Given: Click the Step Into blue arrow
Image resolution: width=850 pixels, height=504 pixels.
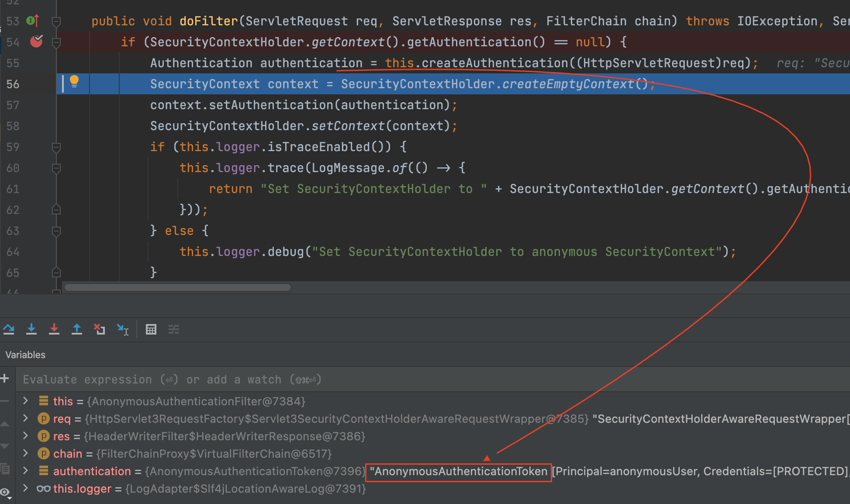Looking at the screenshot, I should 31,329.
